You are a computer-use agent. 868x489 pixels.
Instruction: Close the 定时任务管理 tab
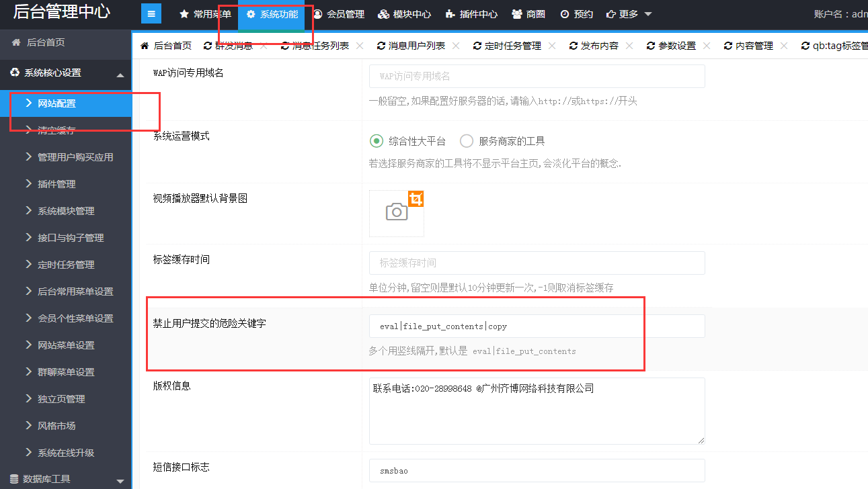click(552, 46)
